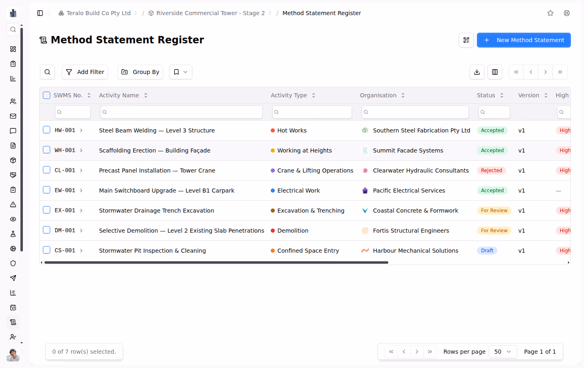588x368 pixels.
Task: Click the horizontal table scrollbar
Action: pos(216,263)
